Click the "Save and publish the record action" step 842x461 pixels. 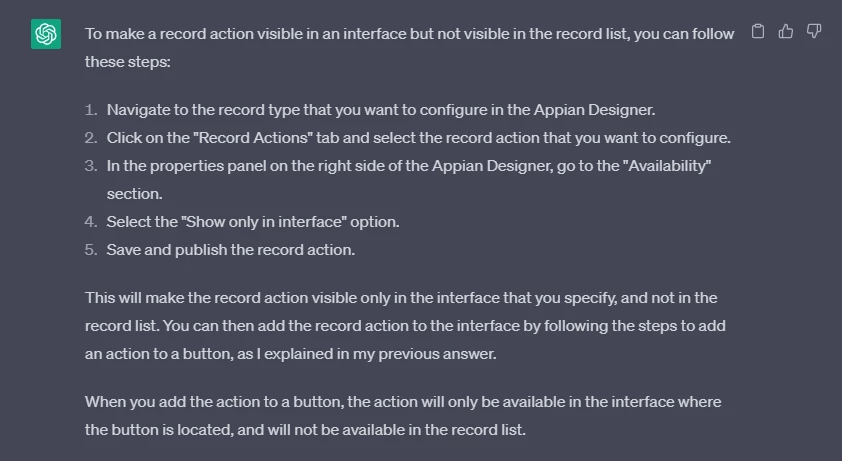pos(230,250)
